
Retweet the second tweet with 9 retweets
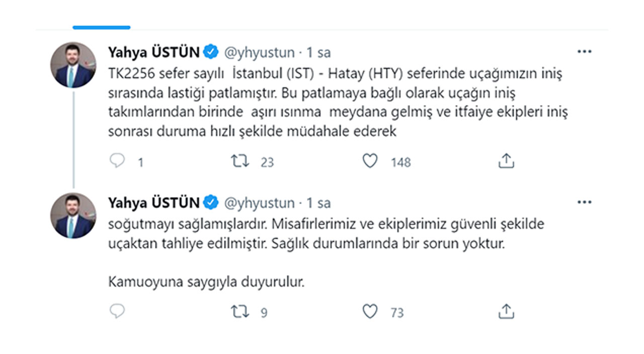[x=240, y=312]
